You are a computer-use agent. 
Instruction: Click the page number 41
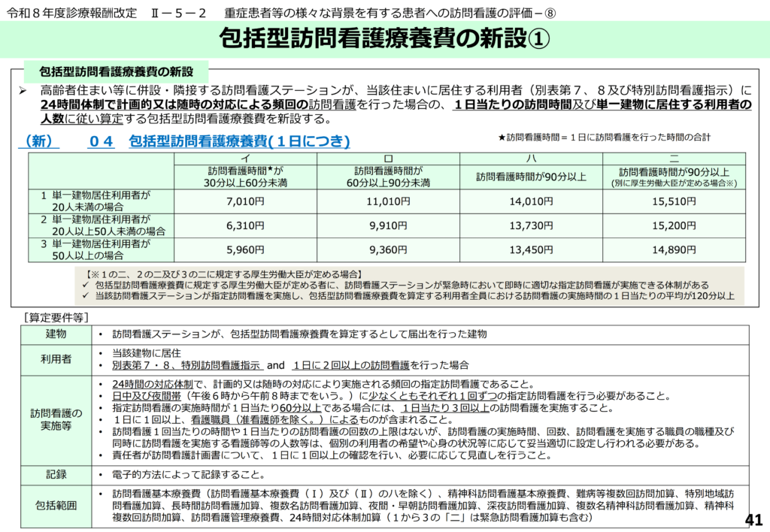(753, 519)
